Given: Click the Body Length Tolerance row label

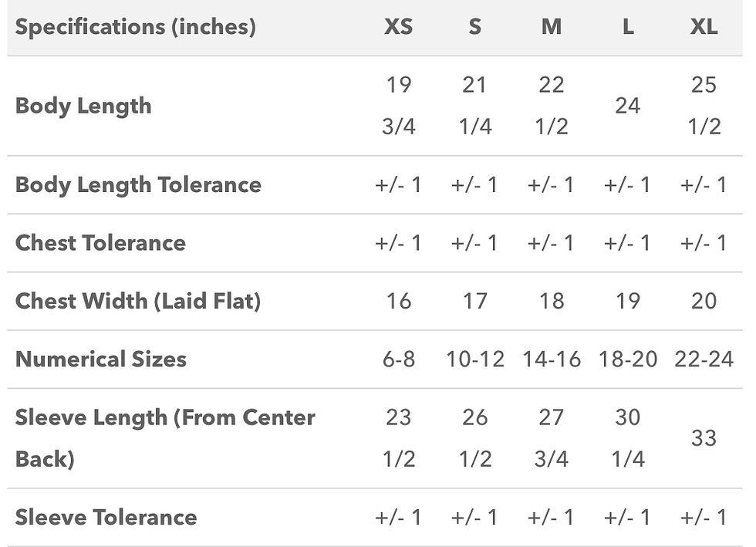Looking at the screenshot, I should (x=138, y=185).
